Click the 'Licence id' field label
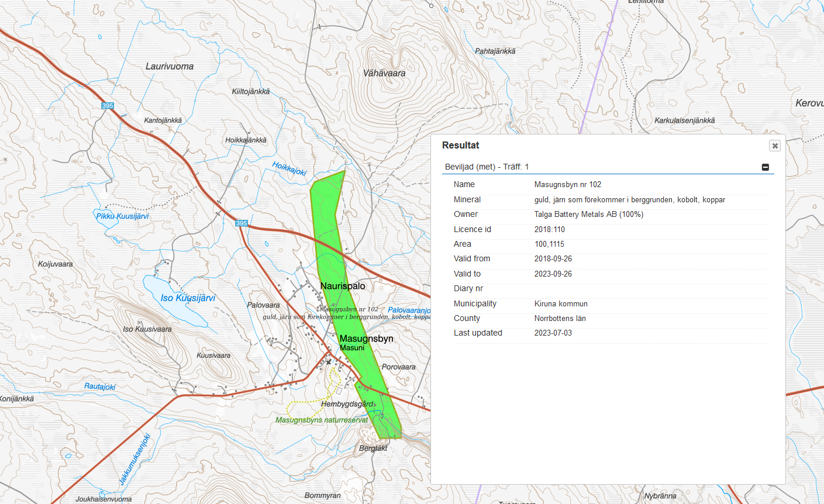Image resolution: width=824 pixels, height=504 pixels. tap(473, 229)
